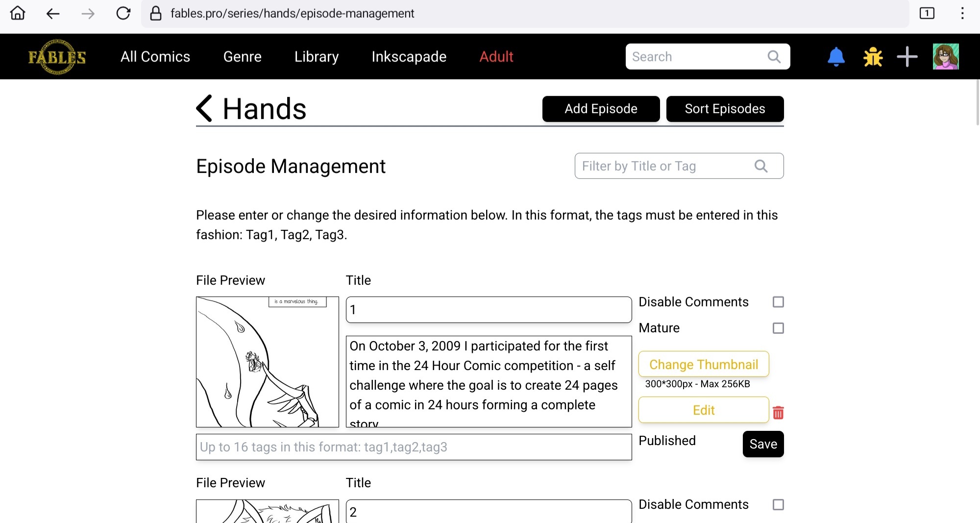
Task: Open Inkscapade page
Action: (409, 57)
